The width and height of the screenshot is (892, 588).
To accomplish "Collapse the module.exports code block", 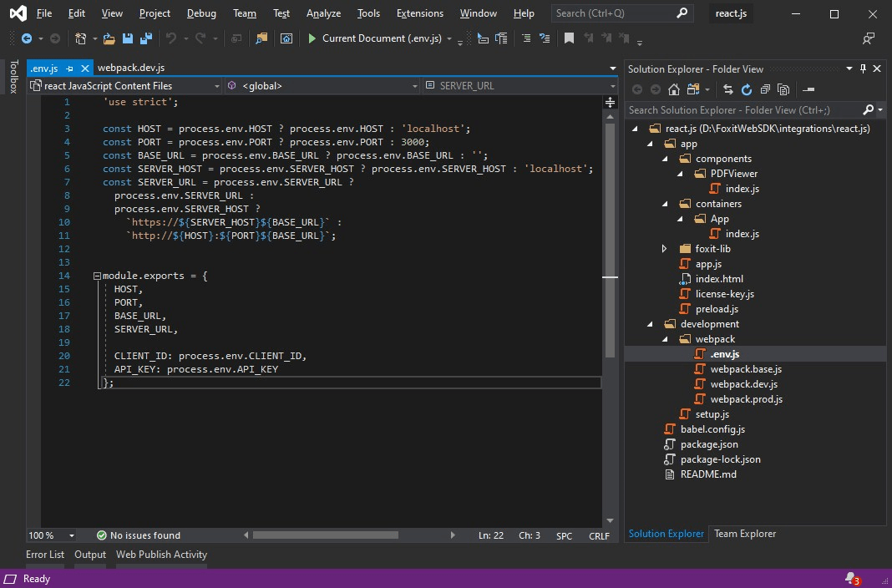I will coord(97,276).
